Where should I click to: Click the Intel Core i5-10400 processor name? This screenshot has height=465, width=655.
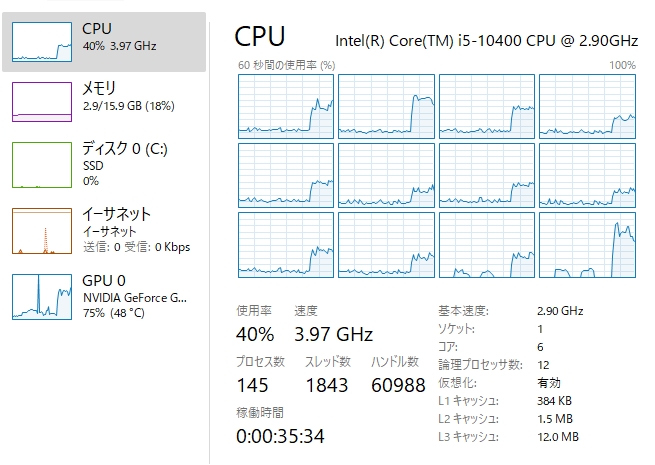(x=485, y=39)
